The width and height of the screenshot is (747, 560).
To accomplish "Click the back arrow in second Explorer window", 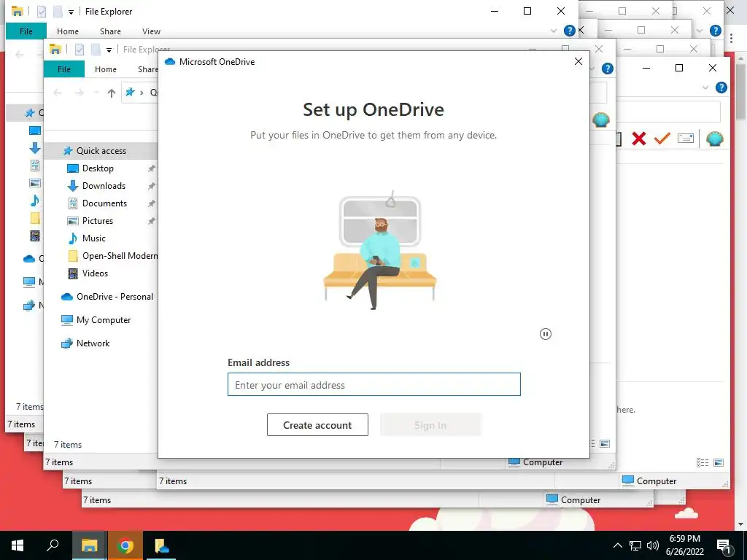I will [58, 93].
